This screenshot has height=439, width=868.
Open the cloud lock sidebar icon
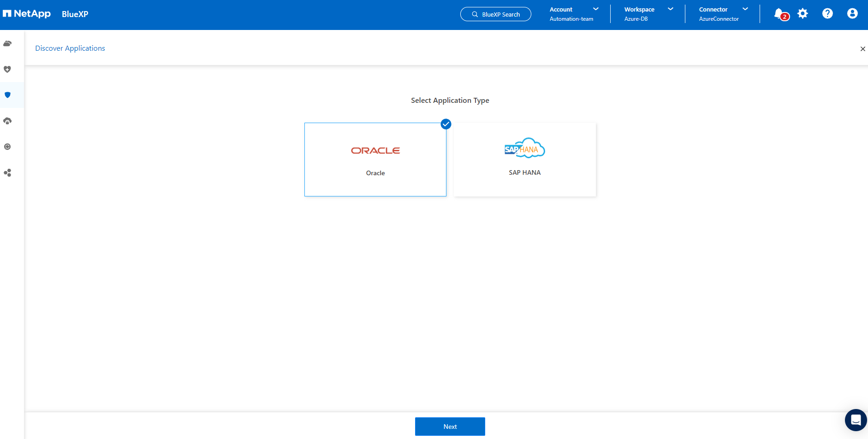7,121
